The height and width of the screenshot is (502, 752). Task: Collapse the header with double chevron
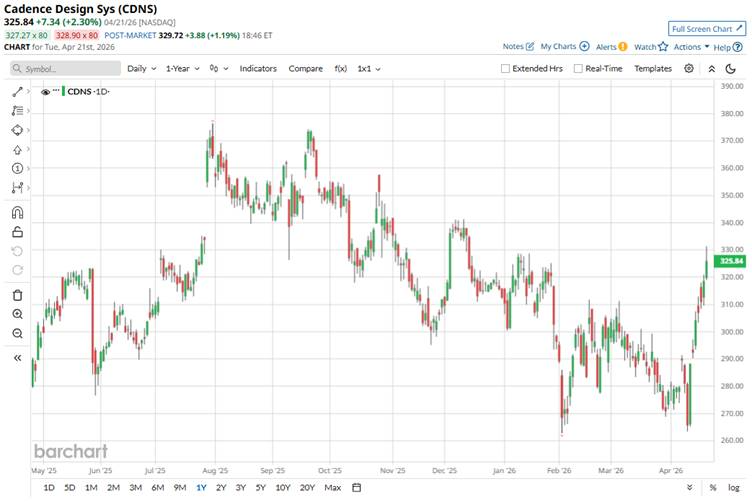712,69
